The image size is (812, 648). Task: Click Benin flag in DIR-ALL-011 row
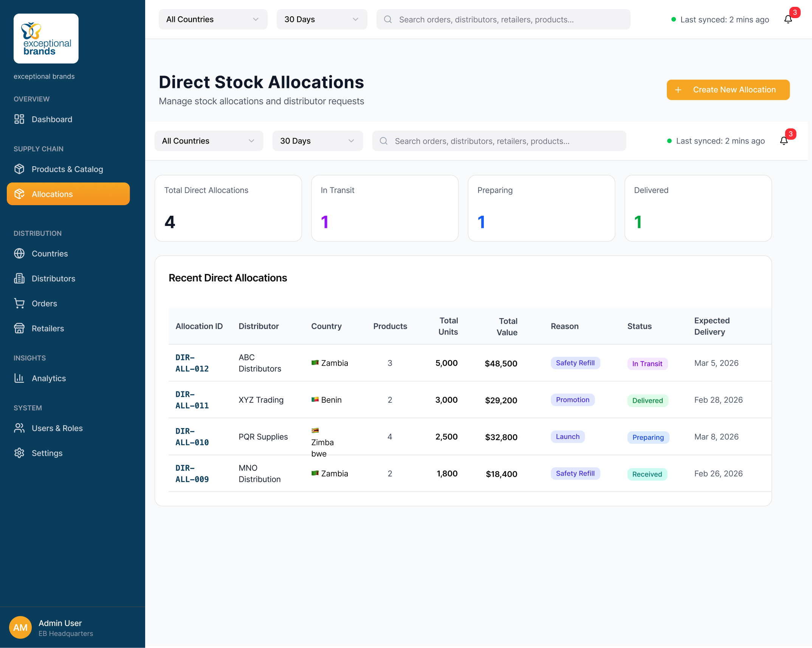(315, 400)
